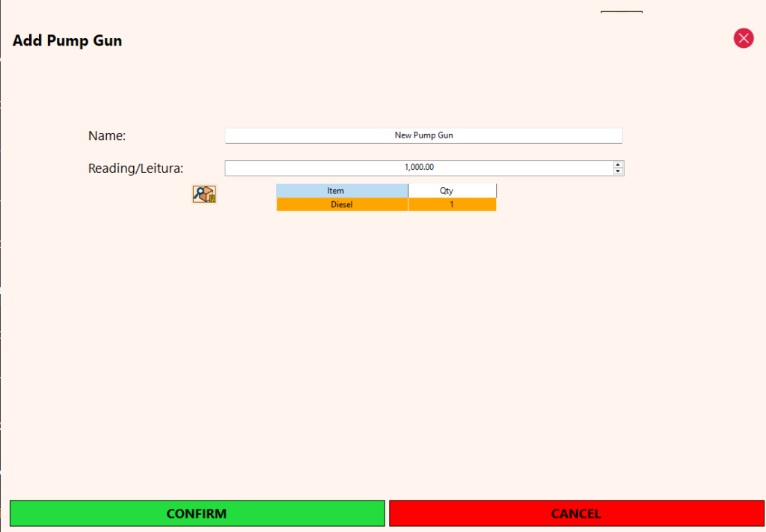Click the "Reading/Leitura:" label
The width and height of the screenshot is (766, 532).
pyautogui.click(x=135, y=168)
